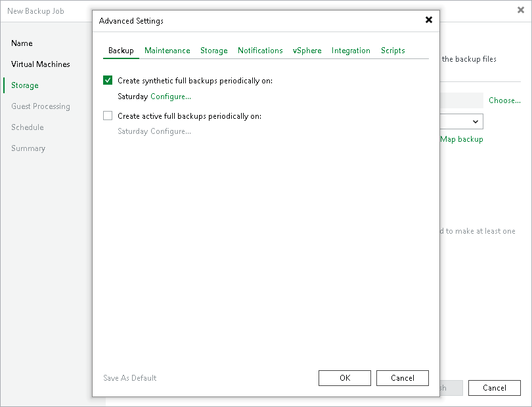Select the Backup tab

(x=120, y=51)
